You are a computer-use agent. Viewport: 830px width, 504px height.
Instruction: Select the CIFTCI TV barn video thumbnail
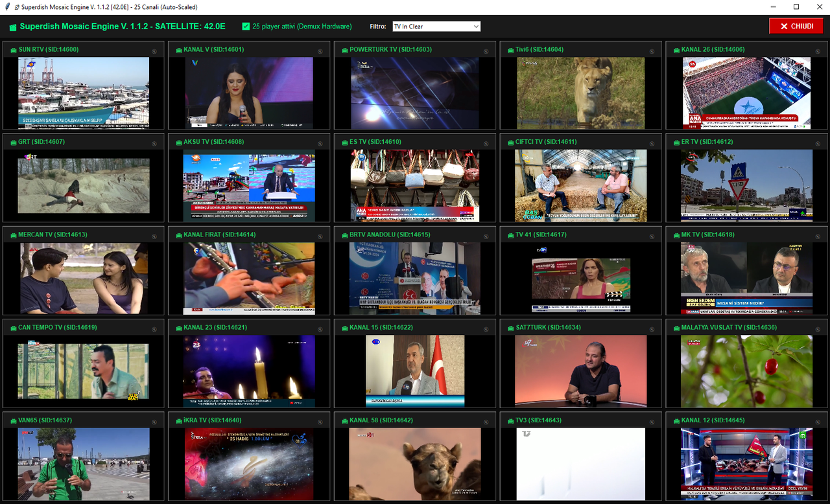[581, 186]
